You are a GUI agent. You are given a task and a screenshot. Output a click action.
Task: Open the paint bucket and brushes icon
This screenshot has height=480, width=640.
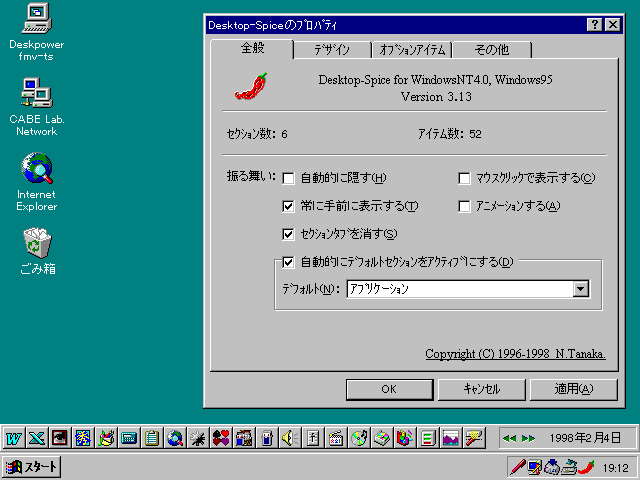(106, 438)
